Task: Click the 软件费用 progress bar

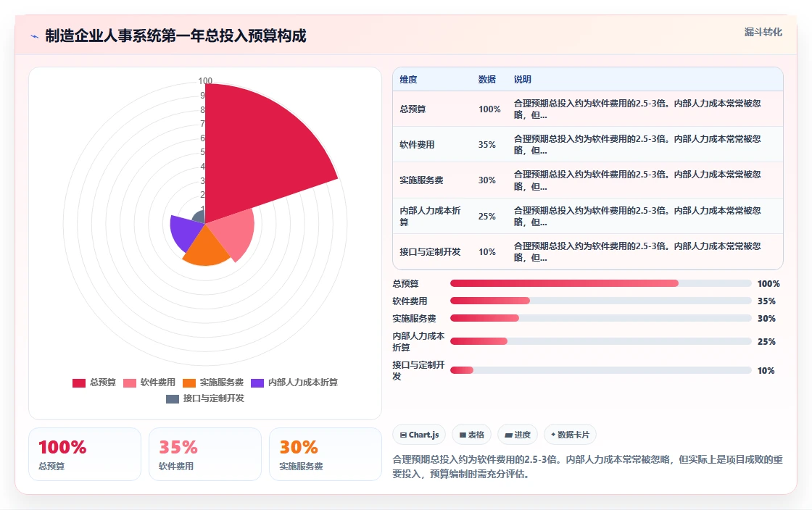Action: pos(601,301)
